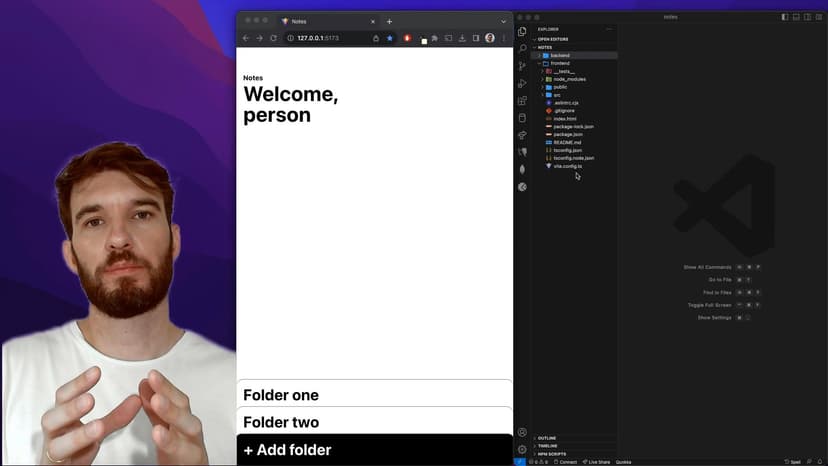This screenshot has width=828, height=466.
Task: Open a new browser tab
Action: click(x=389, y=21)
